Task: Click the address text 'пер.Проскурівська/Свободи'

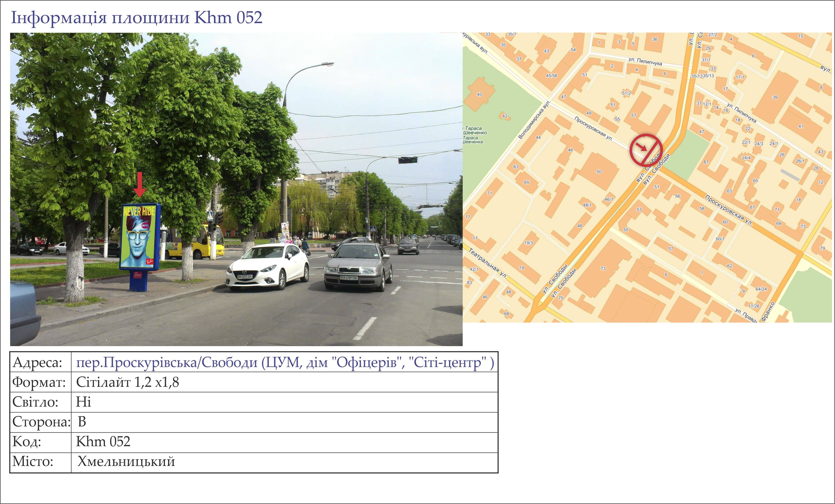Action: pos(167,362)
